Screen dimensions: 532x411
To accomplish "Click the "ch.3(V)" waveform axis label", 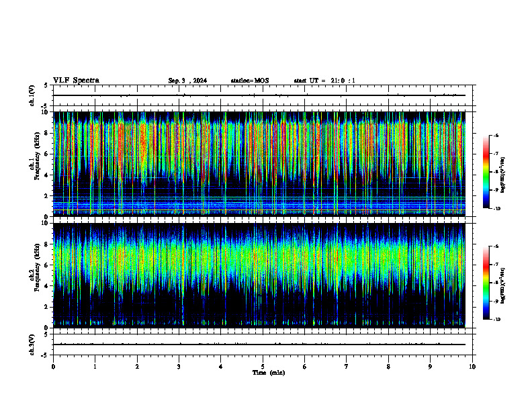I will [x=32, y=345].
